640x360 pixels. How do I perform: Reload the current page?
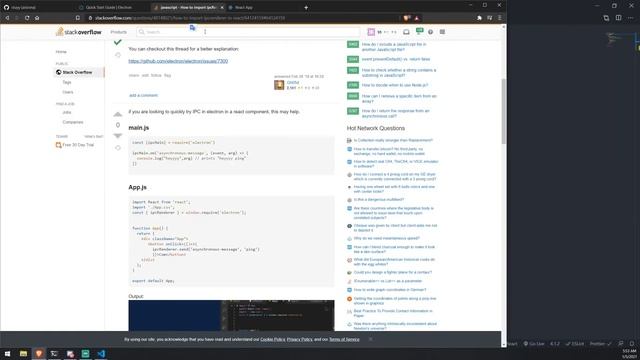click(27, 18)
